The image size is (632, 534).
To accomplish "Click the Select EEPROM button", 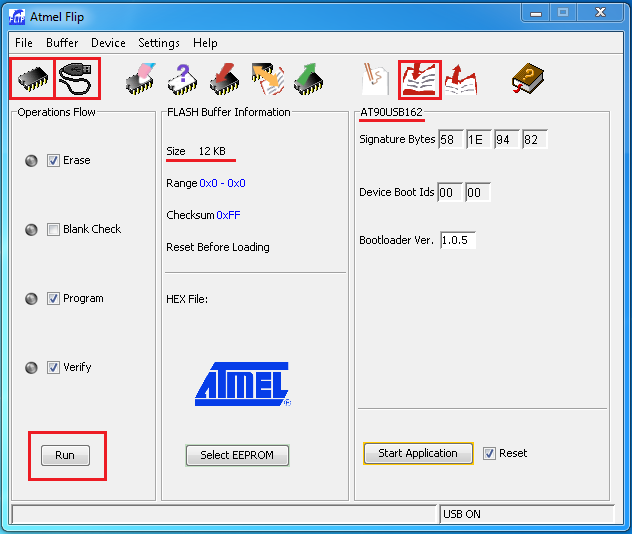I will [x=237, y=455].
